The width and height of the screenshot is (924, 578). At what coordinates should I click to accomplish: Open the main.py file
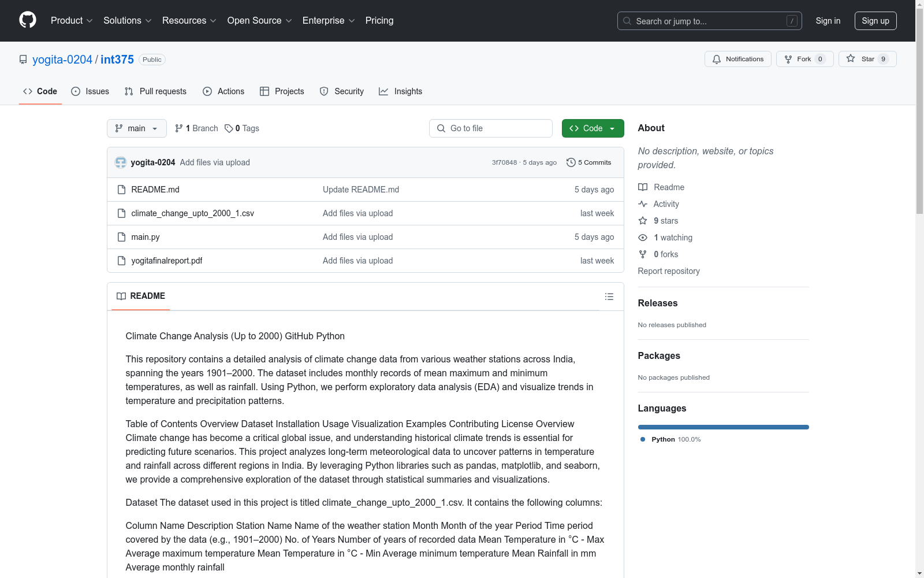(x=146, y=237)
